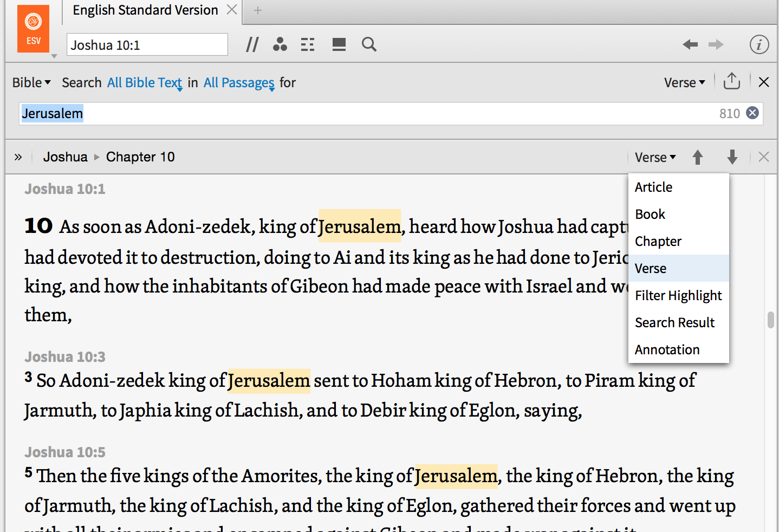Add a new tab with plus button
The height and width of the screenshot is (532, 779).
[258, 10]
